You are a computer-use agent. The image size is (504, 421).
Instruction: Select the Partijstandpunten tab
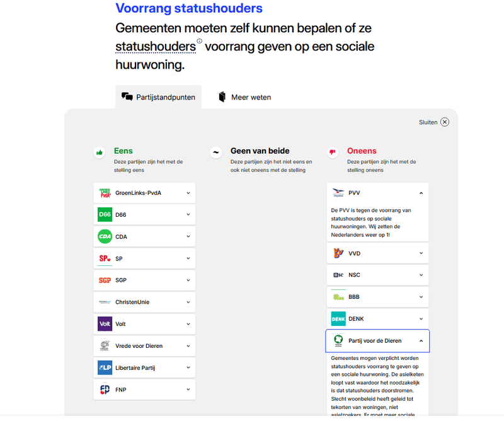pos(159,97)
